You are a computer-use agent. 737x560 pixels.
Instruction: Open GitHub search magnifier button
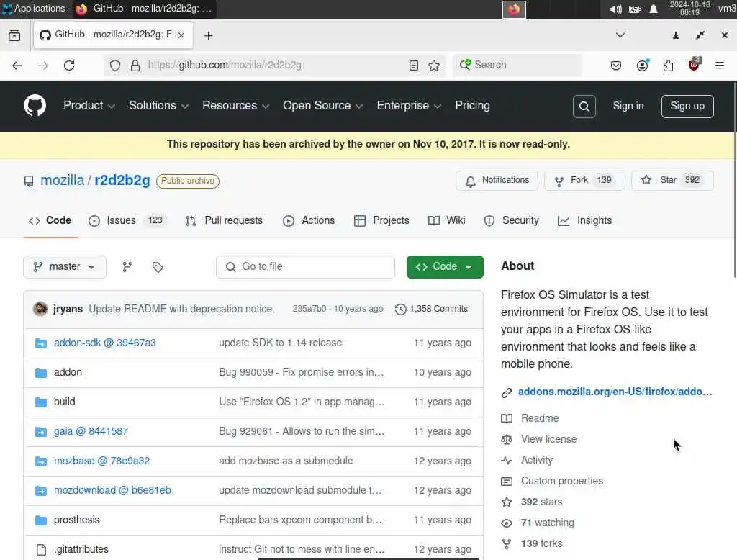click(584, 107)
